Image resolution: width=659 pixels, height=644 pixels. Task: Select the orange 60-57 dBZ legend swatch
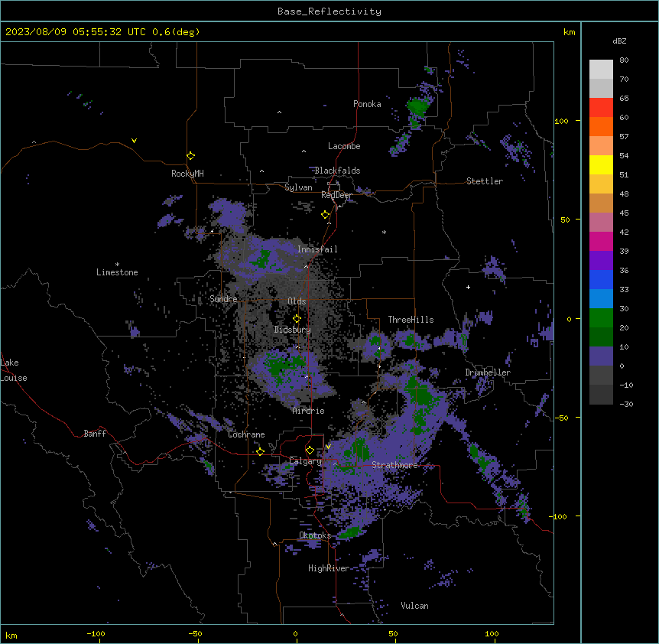click(x=601, y=127)
